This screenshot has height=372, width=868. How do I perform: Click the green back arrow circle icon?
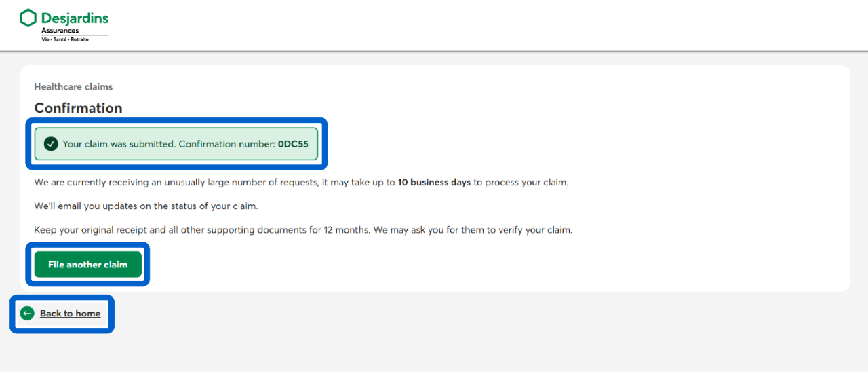point(27,313)
